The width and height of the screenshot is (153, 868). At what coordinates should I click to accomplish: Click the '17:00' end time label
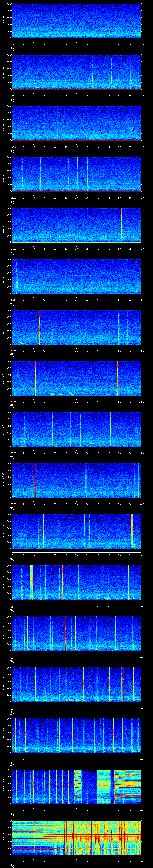pyautogui.click(x=141, y=861)
